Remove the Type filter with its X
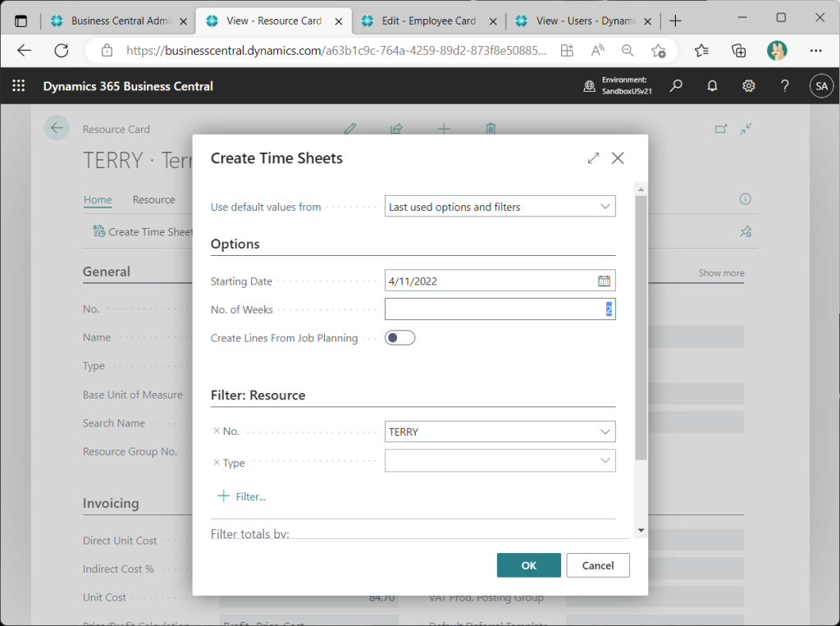The width and height of the screenshot is (840, 626). point(217,462)
